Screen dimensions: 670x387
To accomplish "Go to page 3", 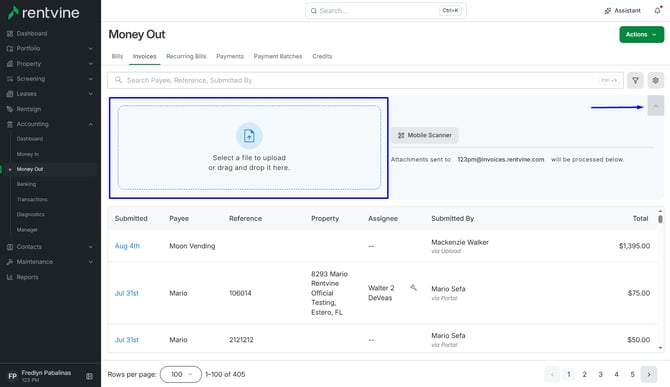I will point(600,375).
